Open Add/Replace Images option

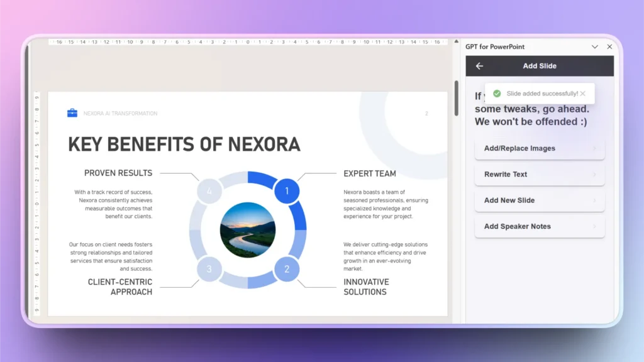tap(540, 148)
